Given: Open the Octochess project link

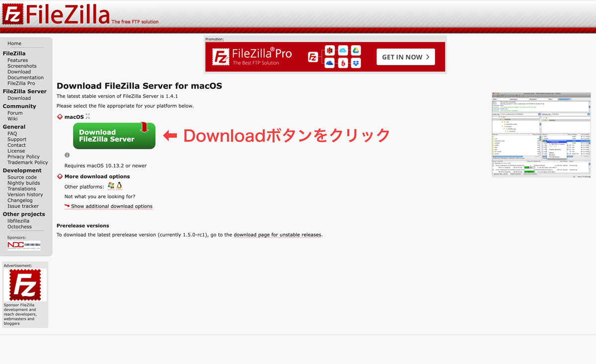Looking at the screenshot, I should (x=19, y=227).
